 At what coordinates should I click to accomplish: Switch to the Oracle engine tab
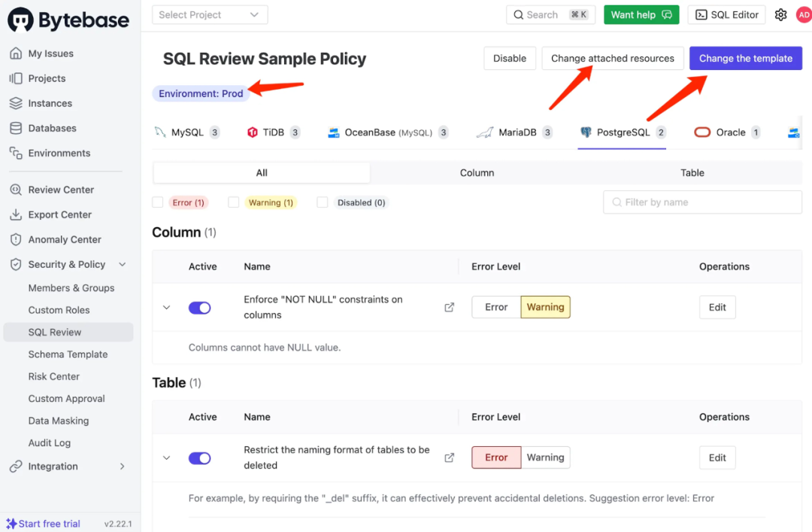coord(728,132)
